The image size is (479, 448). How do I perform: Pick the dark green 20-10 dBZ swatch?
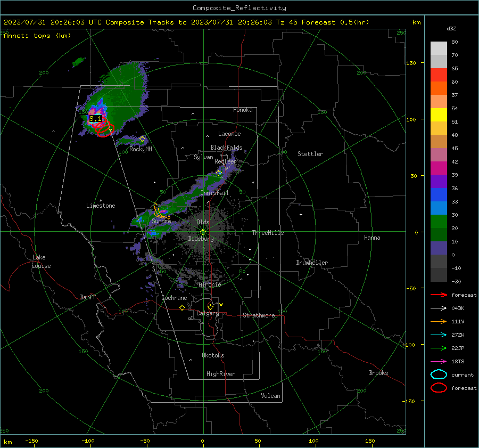pos(439,235)
